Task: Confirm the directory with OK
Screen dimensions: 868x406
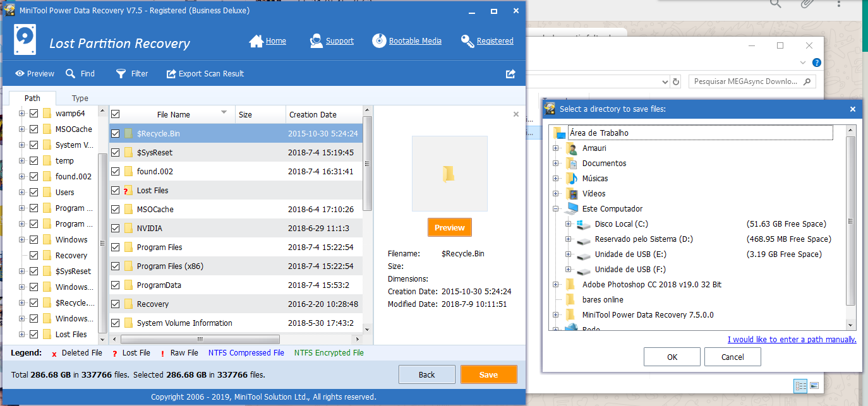Action: pyautogui.click(x=672, y=357)
